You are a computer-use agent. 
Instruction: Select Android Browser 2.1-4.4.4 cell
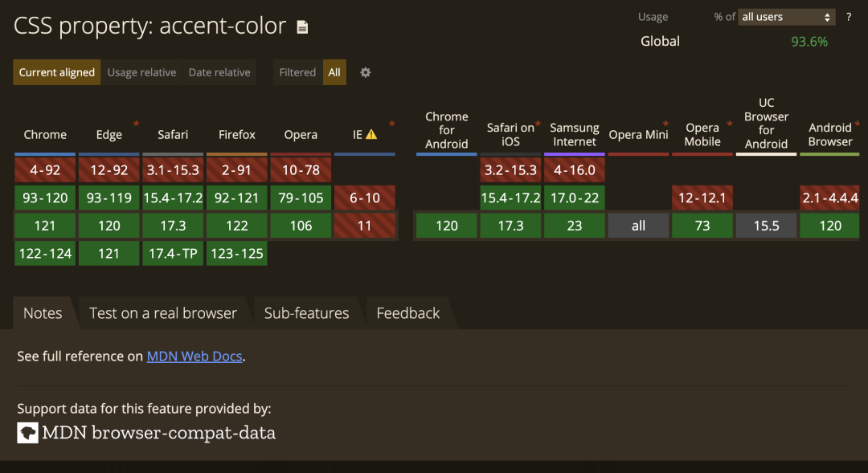click(x=829, y=198)
